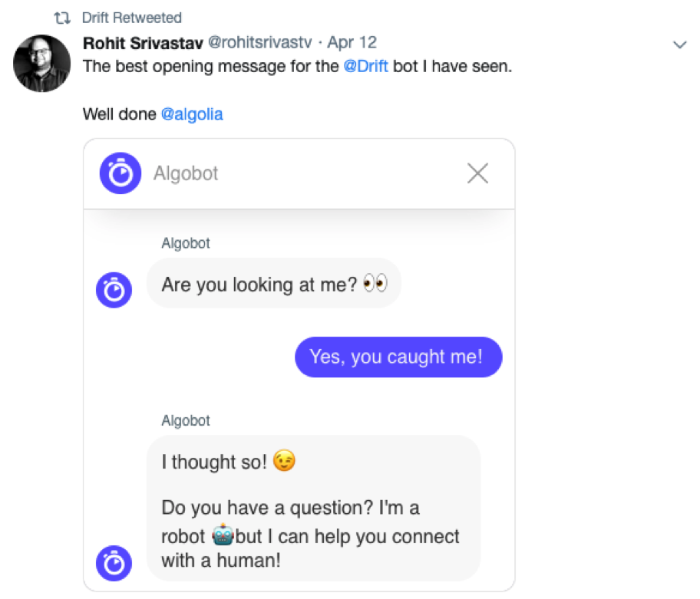Viewport: 700px width, 599px height.
Task: Click the retweet icon beside Drift Retweeted
Action: (x=63, y=18)
